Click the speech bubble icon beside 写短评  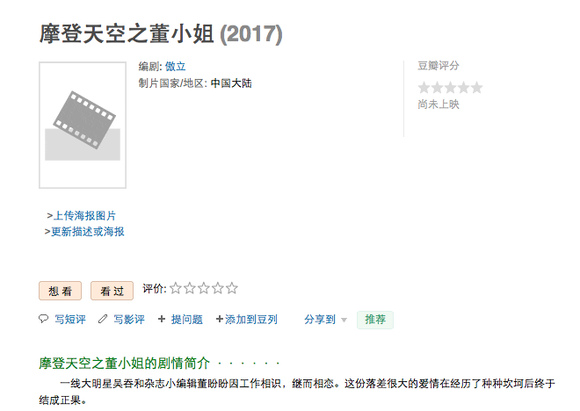44,319
